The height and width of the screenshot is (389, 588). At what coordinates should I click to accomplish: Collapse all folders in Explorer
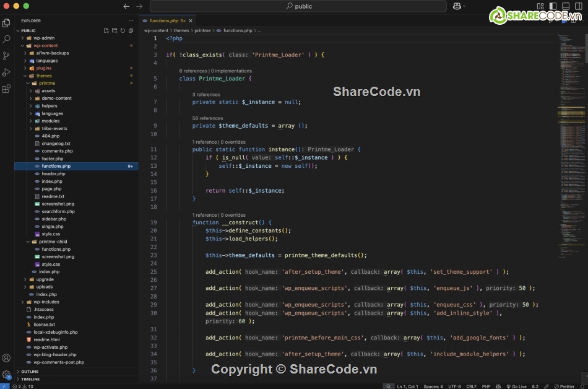(x=131, y=31)
